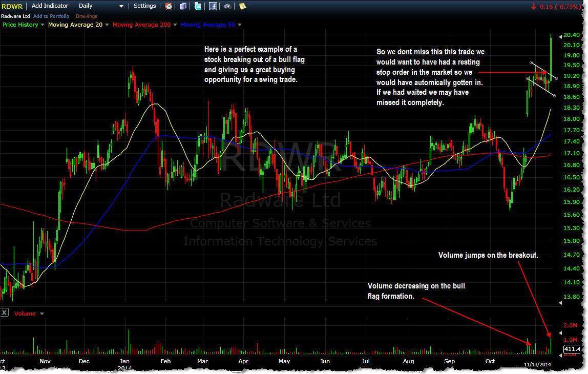The image size is (588, 374).
Task: Click the data stack cylinder icon
Action: (183, 6)
